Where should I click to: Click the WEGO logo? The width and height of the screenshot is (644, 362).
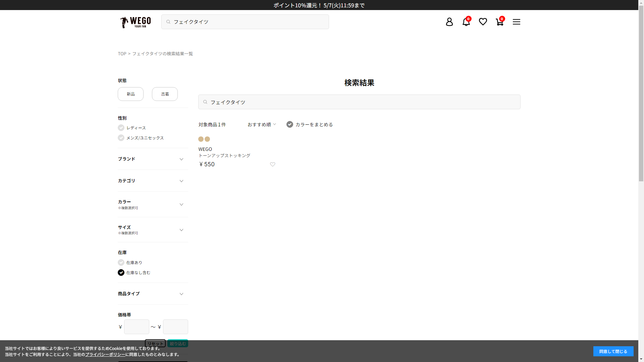[136, 22]
